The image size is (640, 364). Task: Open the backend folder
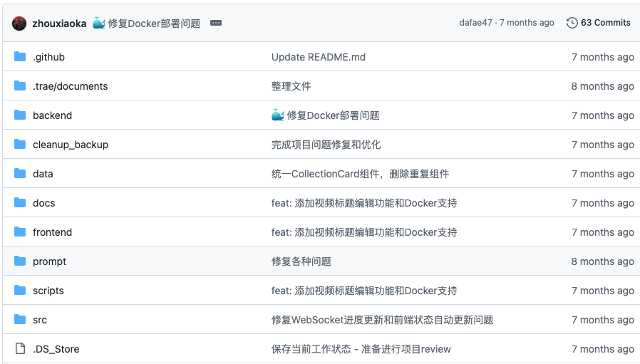pyautogui.click(x=52, y=115)
